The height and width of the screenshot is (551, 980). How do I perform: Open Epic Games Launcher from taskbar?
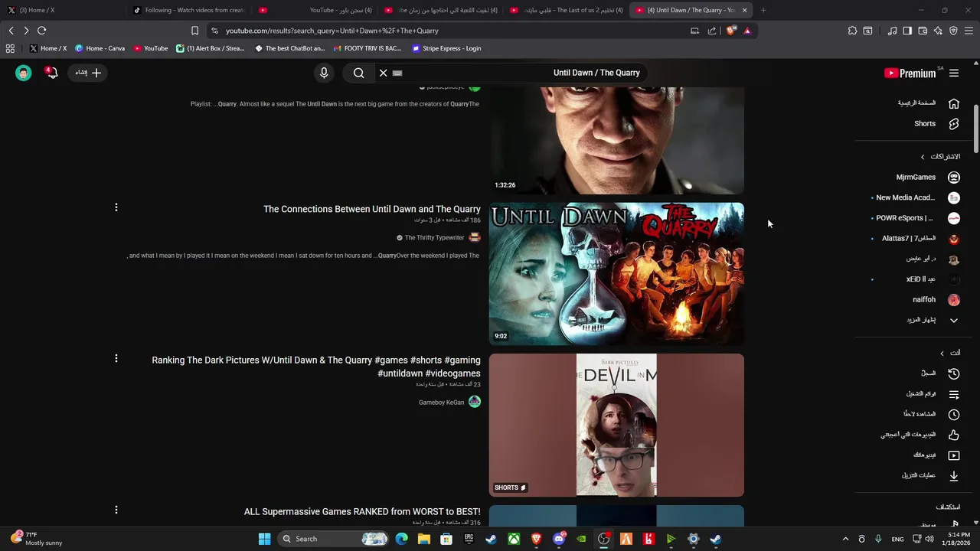[x=469, y=539]
